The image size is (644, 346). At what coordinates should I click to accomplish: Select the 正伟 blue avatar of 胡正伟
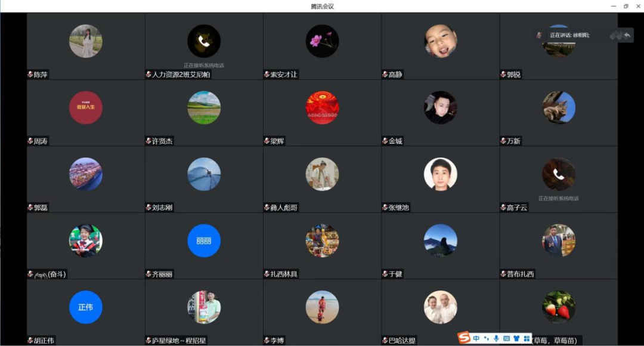point(85,307)
